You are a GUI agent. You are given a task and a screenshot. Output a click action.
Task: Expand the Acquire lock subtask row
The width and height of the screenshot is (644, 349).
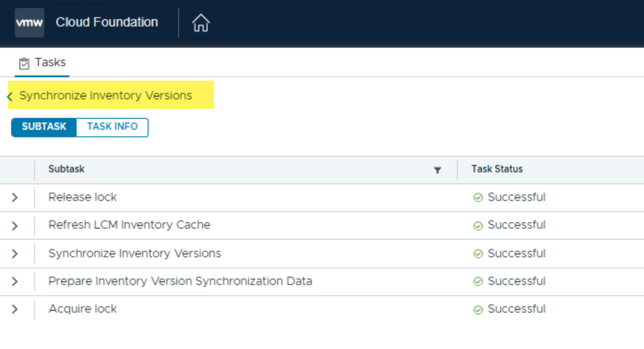(x=15, y=309)
